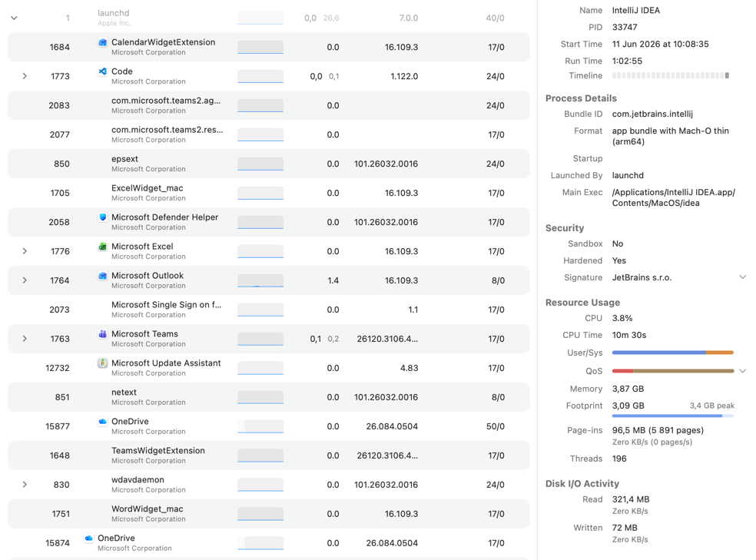Viewport: 756px width, 560px height.
Task: Click the CalendarWidgetExtension app icon
Action: tap(103, 42)
